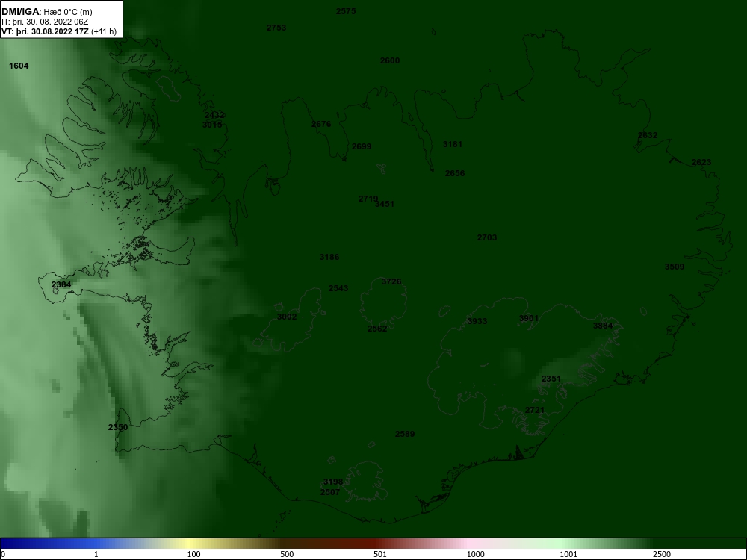This screenshot has height=560, width=747.
Task: Click the 2632 value on the east coast
Action: [x=648, y=135]
